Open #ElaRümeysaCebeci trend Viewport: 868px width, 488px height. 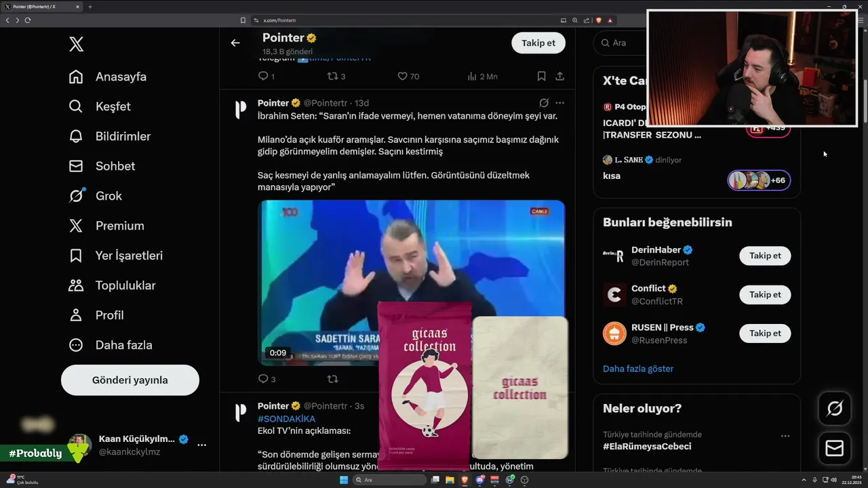coord(647,447)
